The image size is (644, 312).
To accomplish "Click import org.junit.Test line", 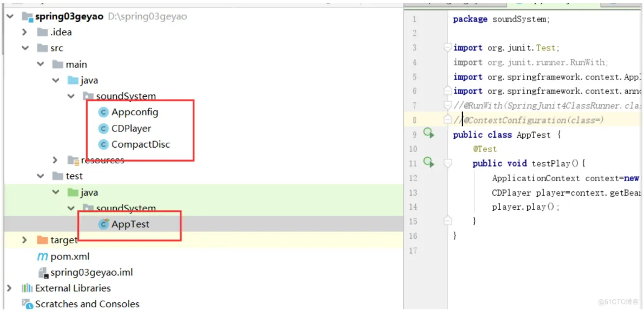I will click(507, 48).
